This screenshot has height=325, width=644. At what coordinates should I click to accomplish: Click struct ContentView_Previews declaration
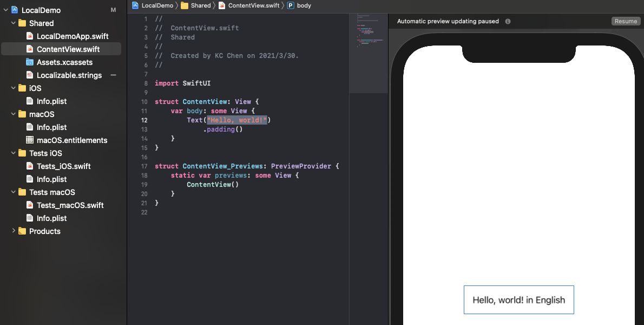(247, 166)
